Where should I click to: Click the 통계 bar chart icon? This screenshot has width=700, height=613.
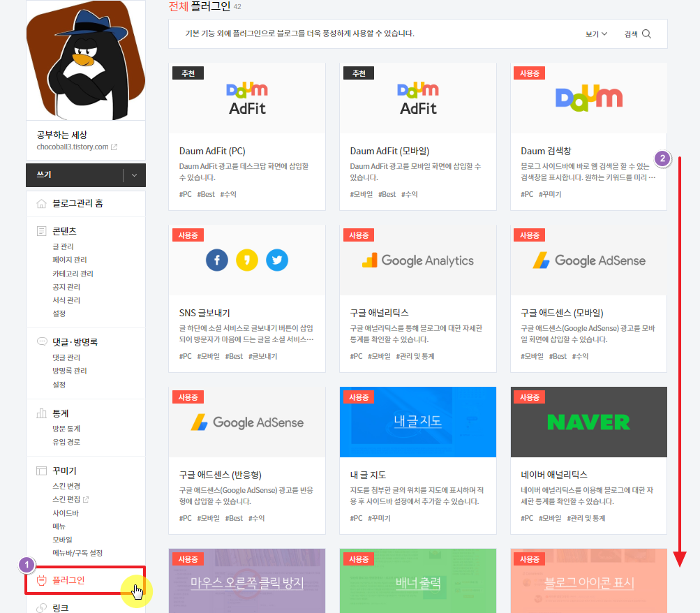pyautogui.click(x=41, y=413)
